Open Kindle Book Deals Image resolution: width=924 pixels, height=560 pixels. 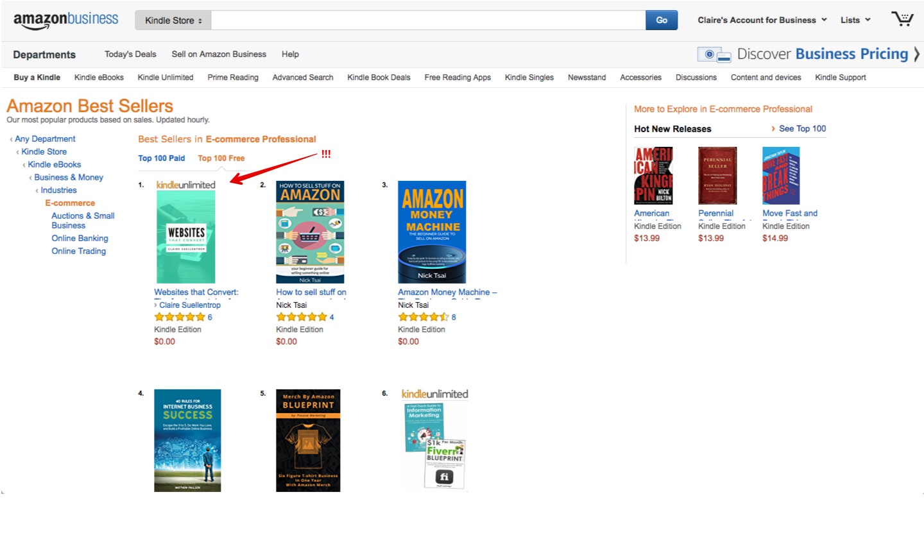pyautogui.click(x=379, y=78)
